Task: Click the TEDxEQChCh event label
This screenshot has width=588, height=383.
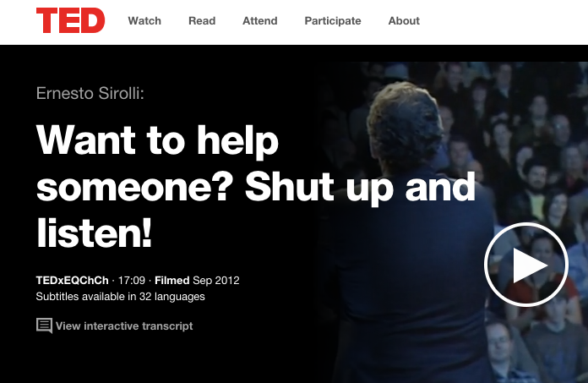Action: tap(72, 280)
